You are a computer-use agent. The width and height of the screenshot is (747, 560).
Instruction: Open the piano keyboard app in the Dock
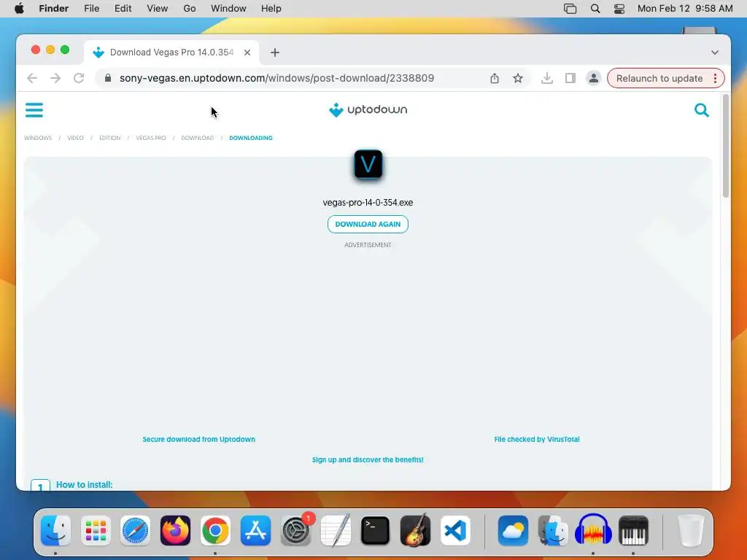click(633, 530)
